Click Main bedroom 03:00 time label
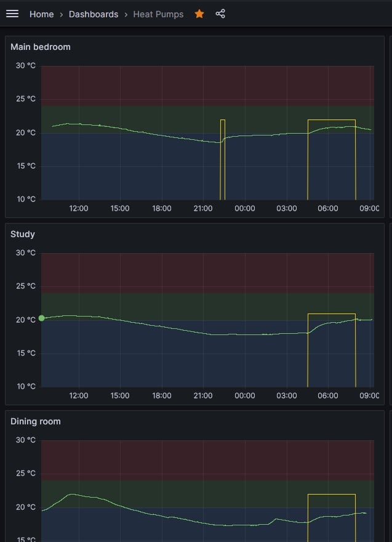This screenshot has height=542, width=392. point(287,208)
